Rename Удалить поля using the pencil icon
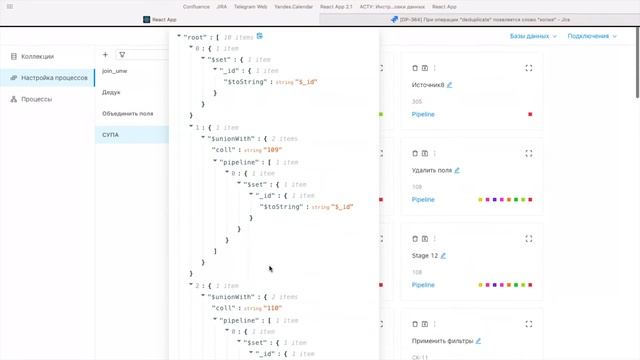Viewport: 640px width, 360px height. [457, 170]
